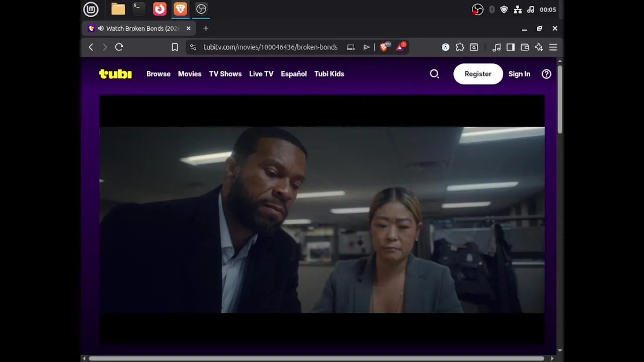View site information next to URL
The width and height of the screenshot is (644, 362).
193,47
